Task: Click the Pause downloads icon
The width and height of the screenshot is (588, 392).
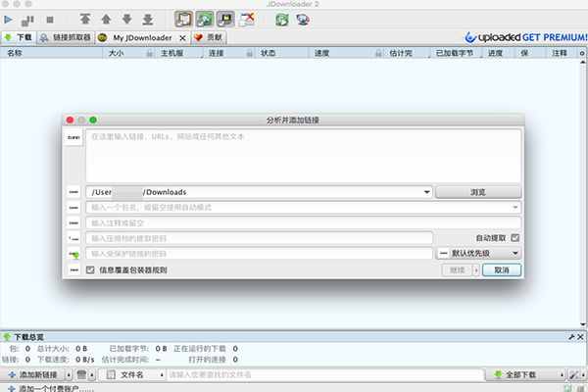Action: coord(27,19)
